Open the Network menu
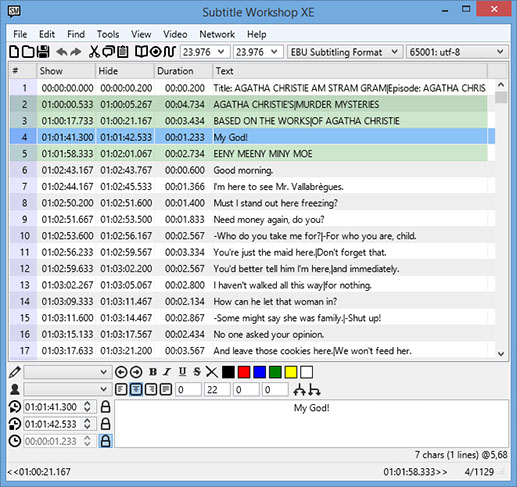Screen dimensions: 517x487 217,34
